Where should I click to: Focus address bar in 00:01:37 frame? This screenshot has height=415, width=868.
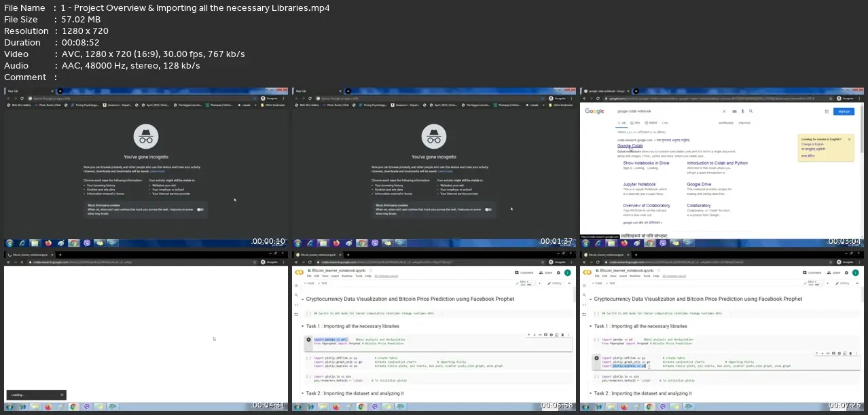428,98
